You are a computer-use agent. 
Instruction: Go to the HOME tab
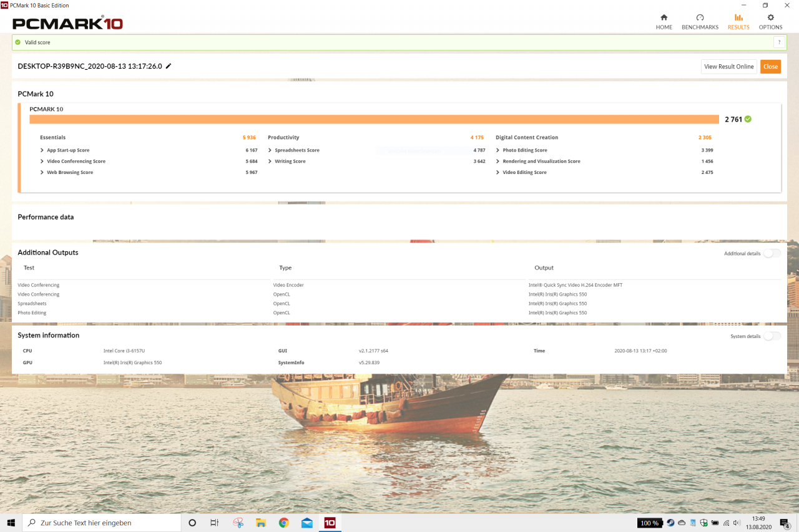664,22
